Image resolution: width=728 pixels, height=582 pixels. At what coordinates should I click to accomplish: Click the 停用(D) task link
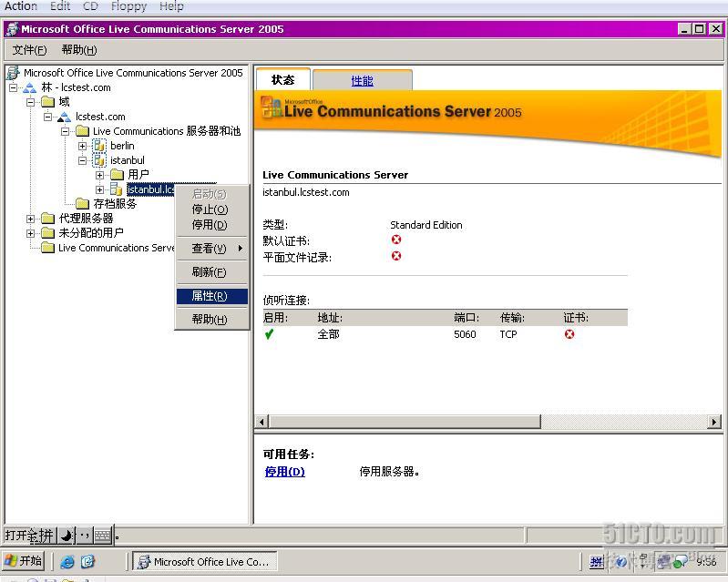point(284,472)
